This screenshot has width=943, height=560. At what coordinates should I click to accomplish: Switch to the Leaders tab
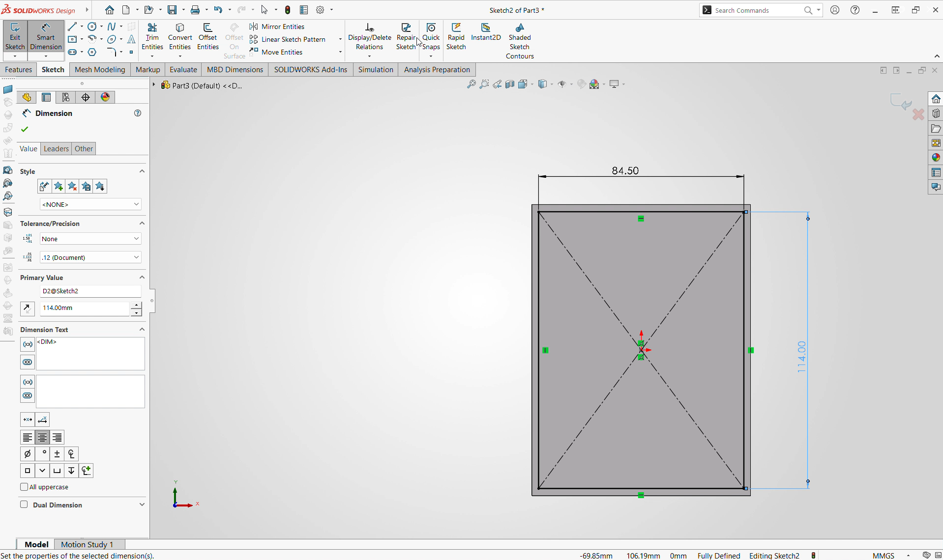(56, 148)
